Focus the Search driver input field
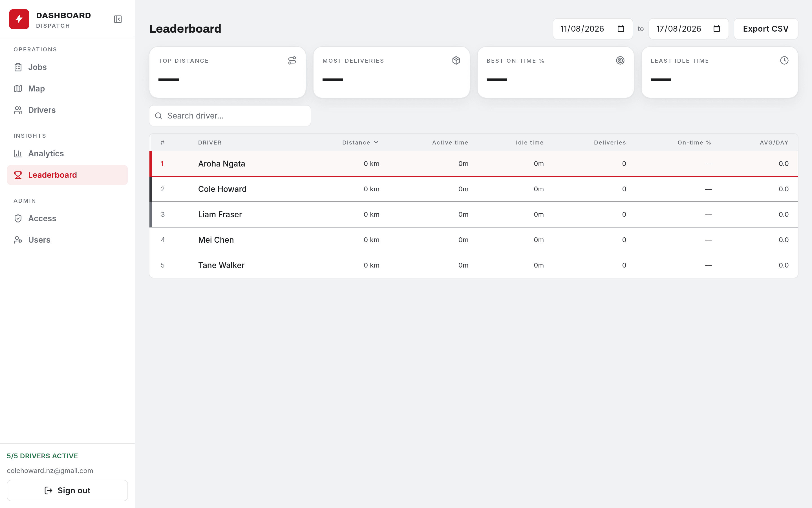812x508 pixels. (230, 116)
